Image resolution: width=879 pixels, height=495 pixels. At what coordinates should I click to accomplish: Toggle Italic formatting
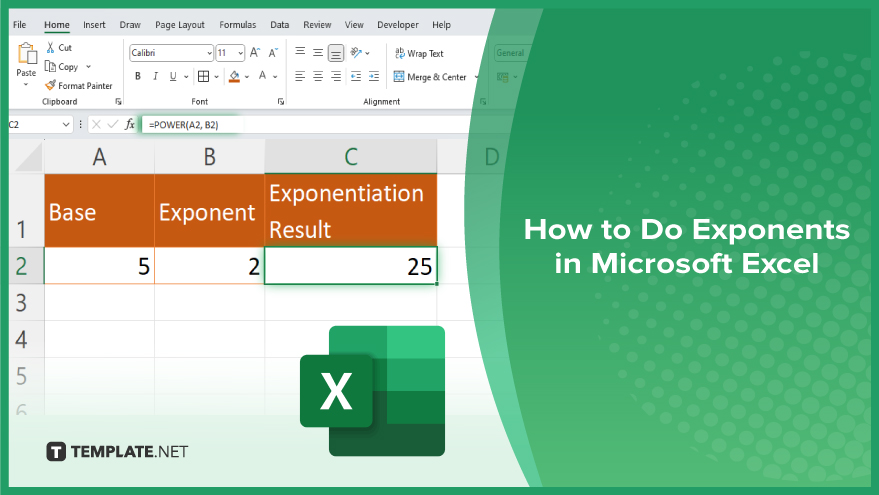[155, 76]
